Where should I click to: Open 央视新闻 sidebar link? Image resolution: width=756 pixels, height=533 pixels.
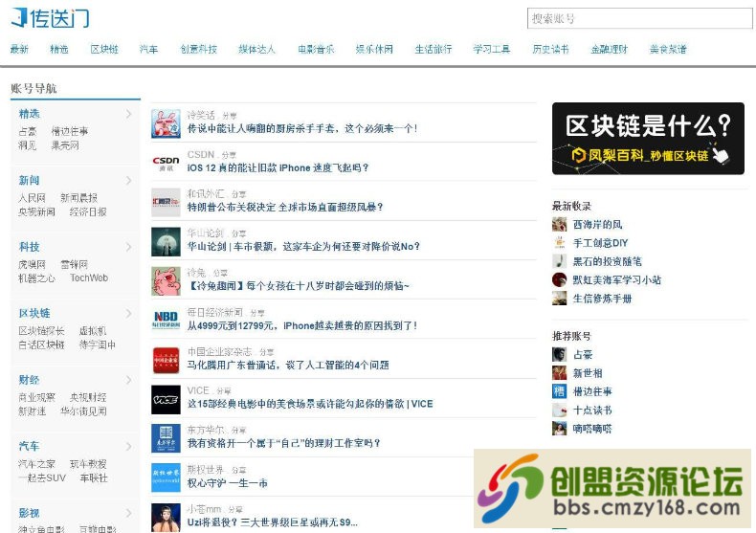[36, 212]
